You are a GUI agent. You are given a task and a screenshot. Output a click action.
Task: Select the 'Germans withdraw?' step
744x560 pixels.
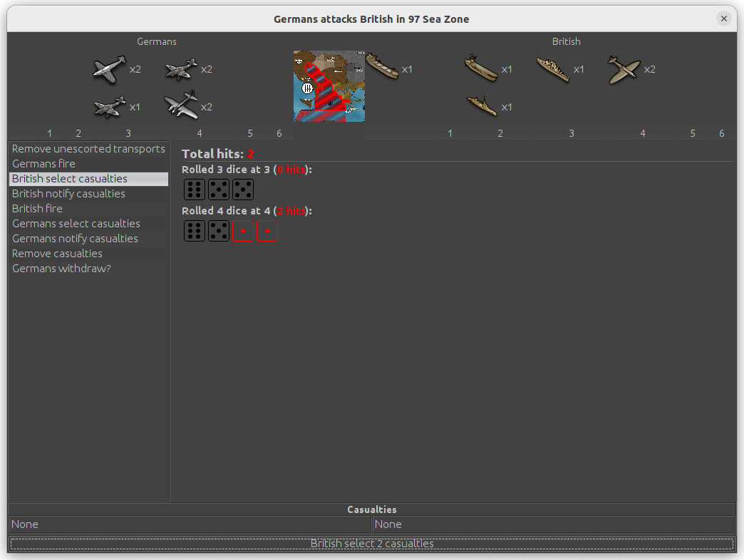tap(61, 269)
